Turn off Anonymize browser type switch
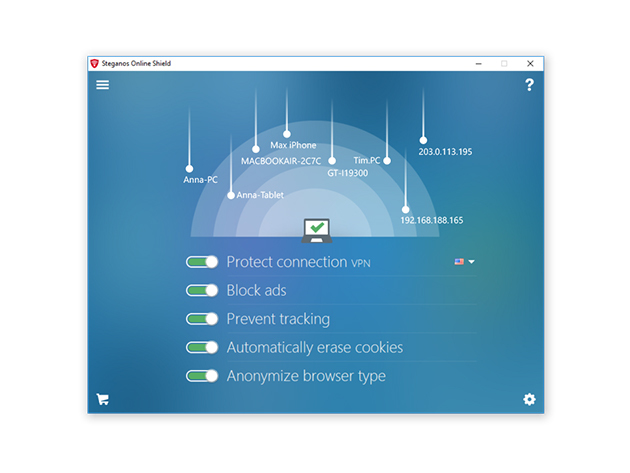 point(202,376)
